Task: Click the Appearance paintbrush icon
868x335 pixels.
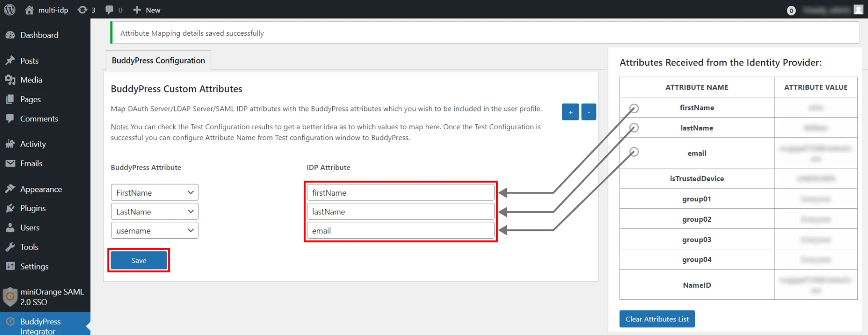Action: (10, 189)
